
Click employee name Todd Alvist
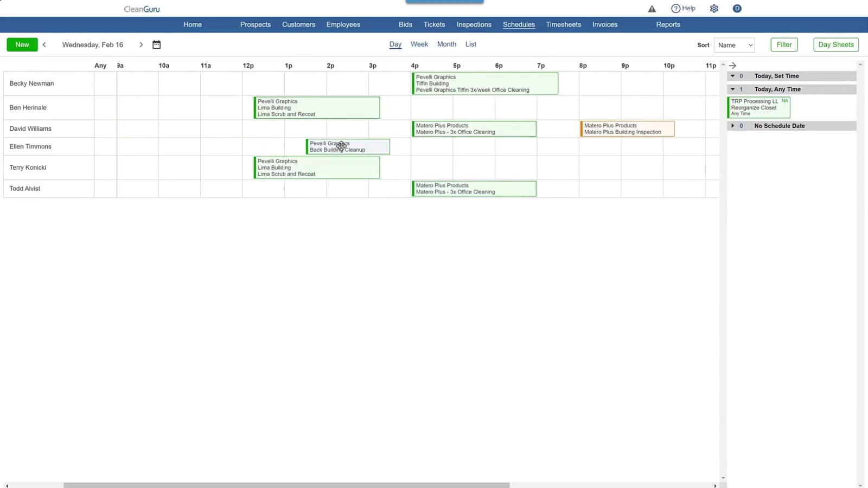click(x=25, y=189)
